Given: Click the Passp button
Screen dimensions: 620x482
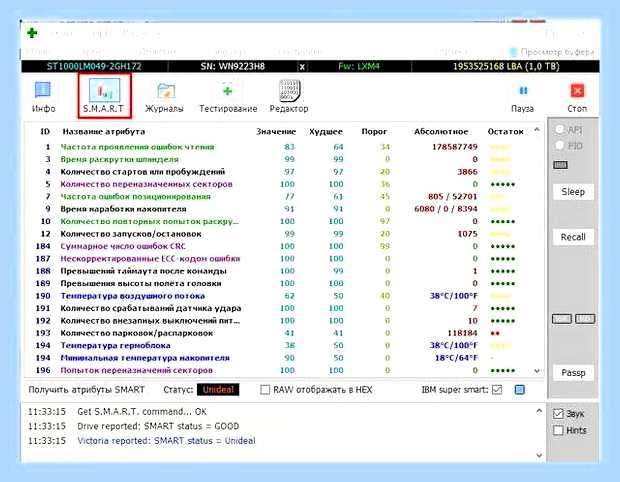Looking at the screenshot, I should [x=573, y=372].
